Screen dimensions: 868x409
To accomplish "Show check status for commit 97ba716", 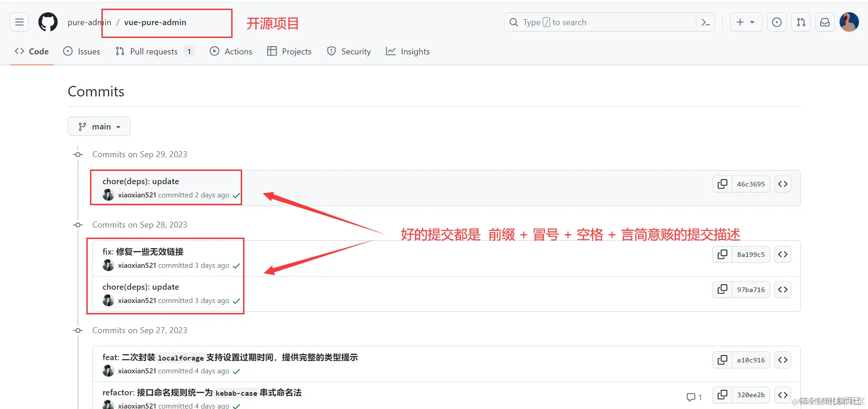I will click(236, 301).
